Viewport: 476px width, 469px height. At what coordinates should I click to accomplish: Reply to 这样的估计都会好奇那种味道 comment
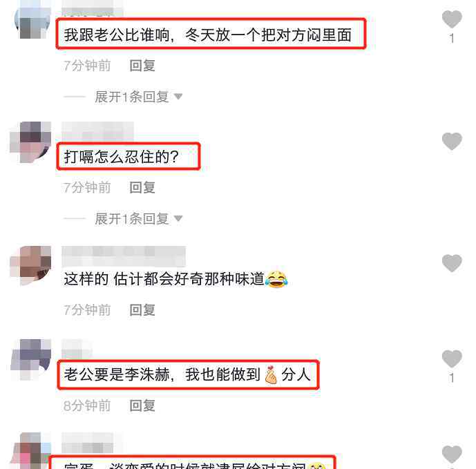(142, 310)
